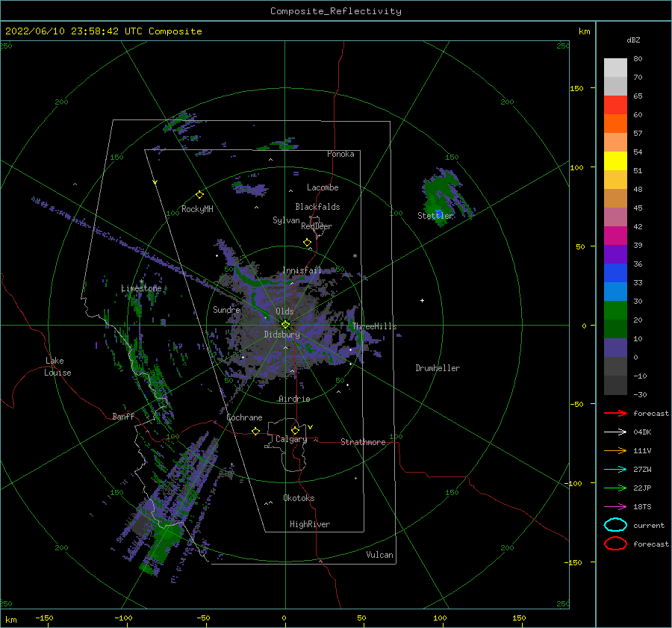Click the Stettler city label
The image size is (672, 628).
pos(435,216)
